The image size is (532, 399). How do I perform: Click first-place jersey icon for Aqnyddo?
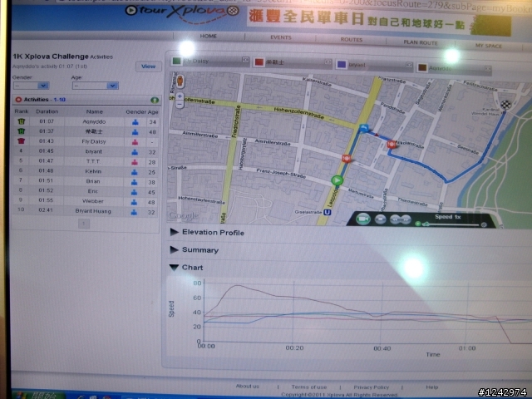21,121
